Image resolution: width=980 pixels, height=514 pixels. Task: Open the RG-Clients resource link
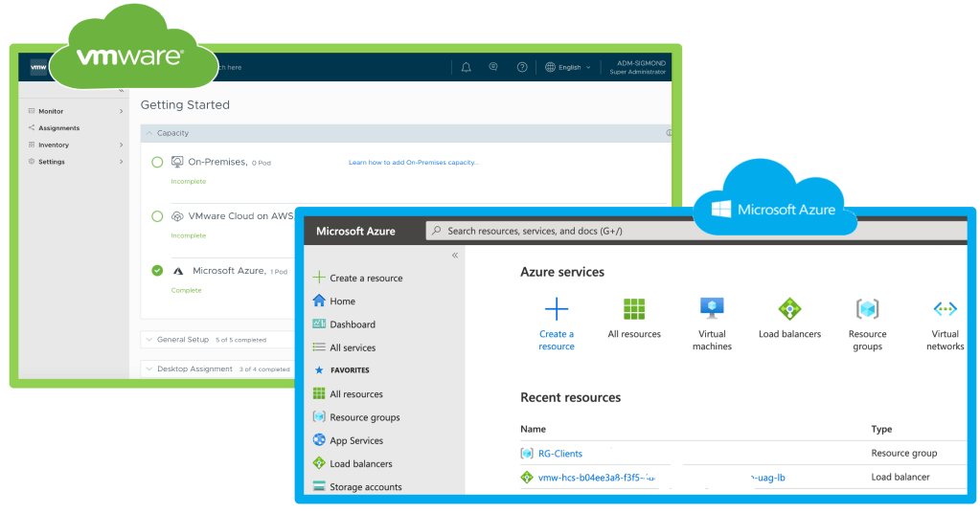coord(560,454)
